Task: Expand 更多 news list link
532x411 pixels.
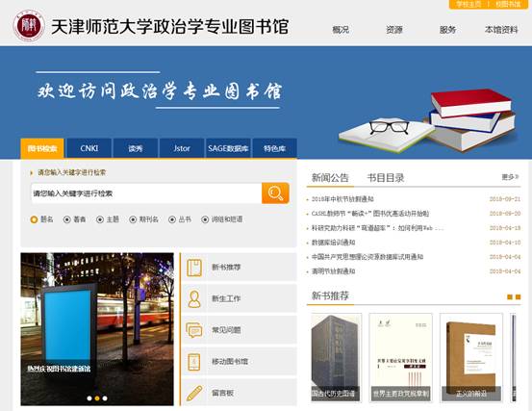Action: 510,177
